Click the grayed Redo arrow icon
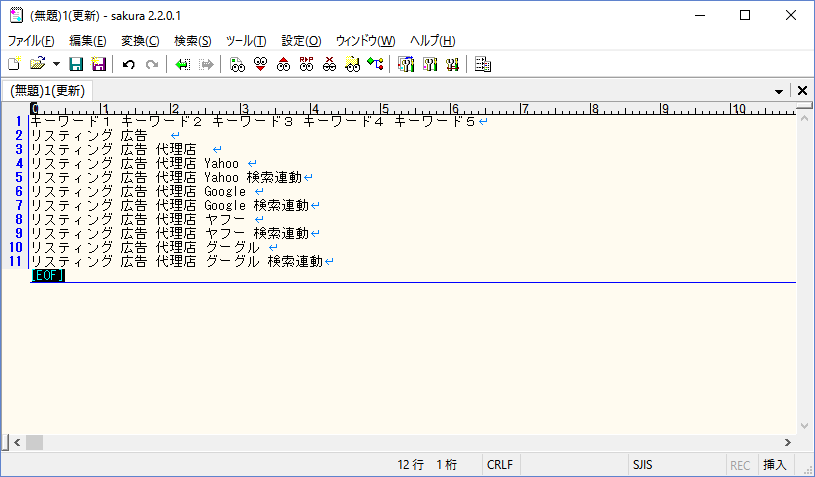Viewport: 815px width, 477px height. (151, 64)
